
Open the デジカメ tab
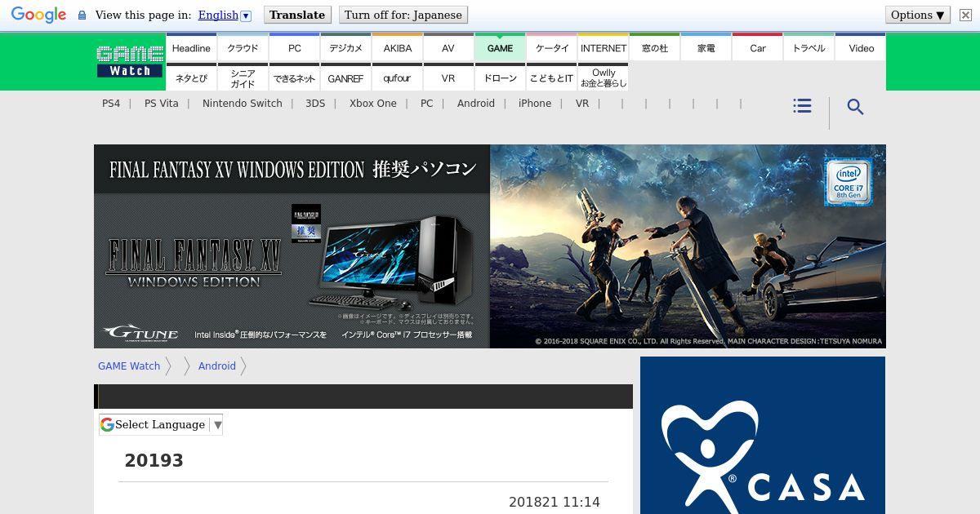pyautogui.click(x=345, y=48)
